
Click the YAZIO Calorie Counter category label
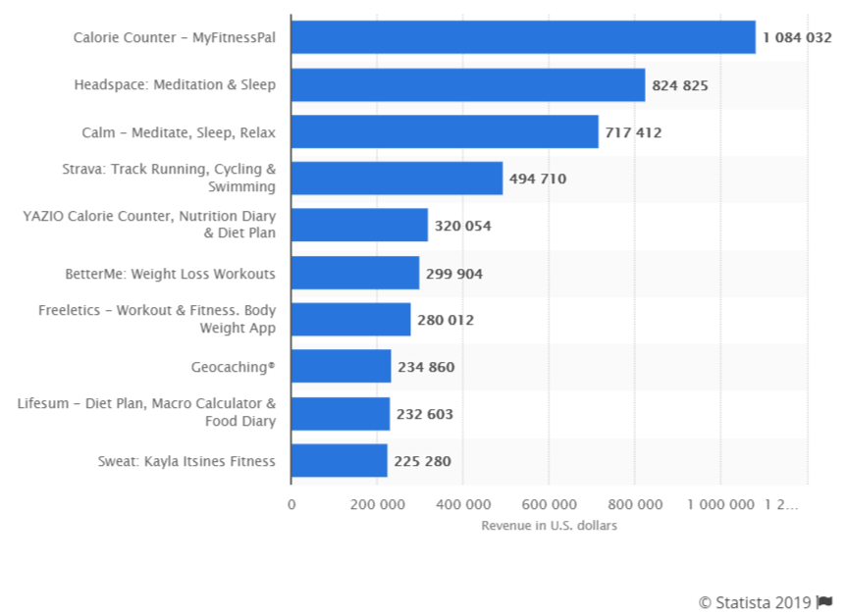149,224
